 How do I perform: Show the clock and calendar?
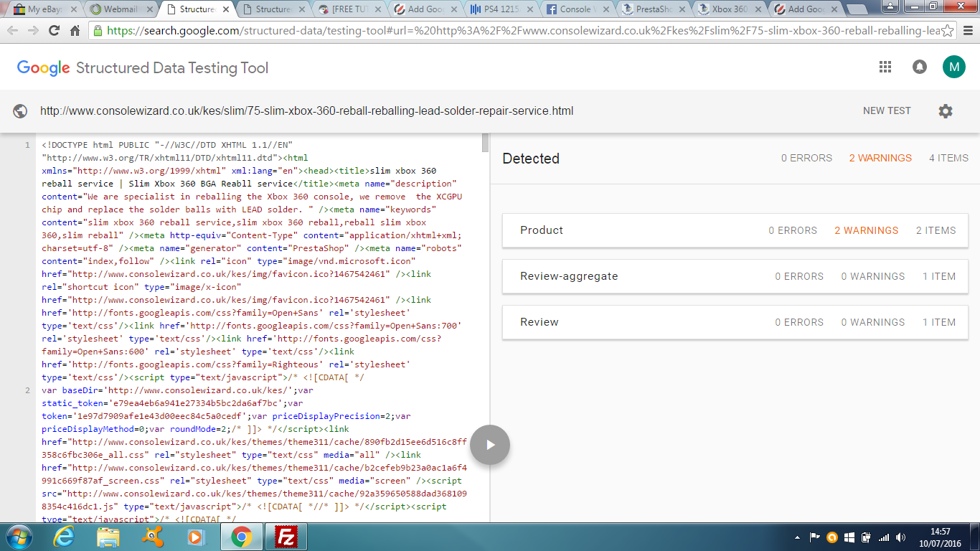940,537
